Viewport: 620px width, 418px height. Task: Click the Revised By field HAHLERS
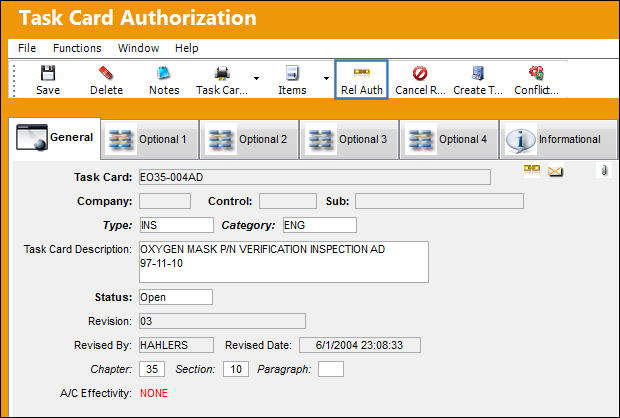point(176,345)
